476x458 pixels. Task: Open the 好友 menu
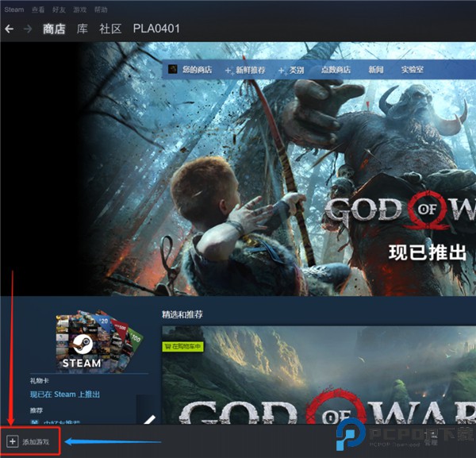59,10
